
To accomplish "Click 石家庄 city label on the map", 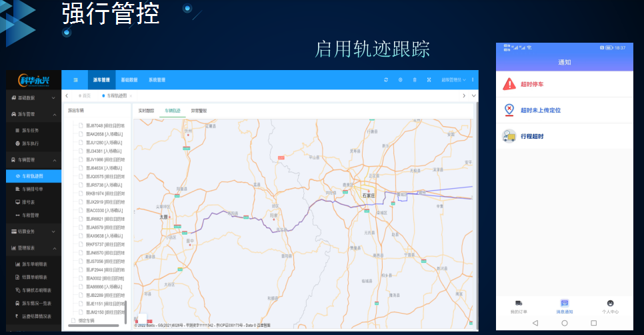I will tap(369, 196).
